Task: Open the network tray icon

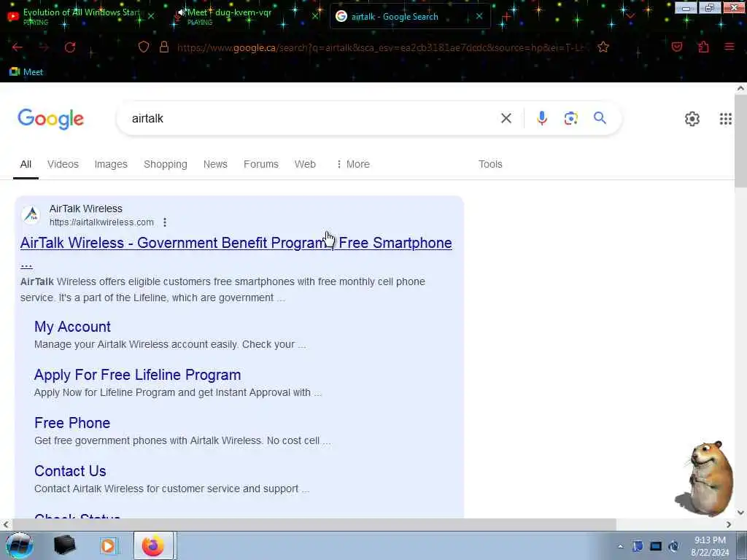Action: click(x=656, y=546)
